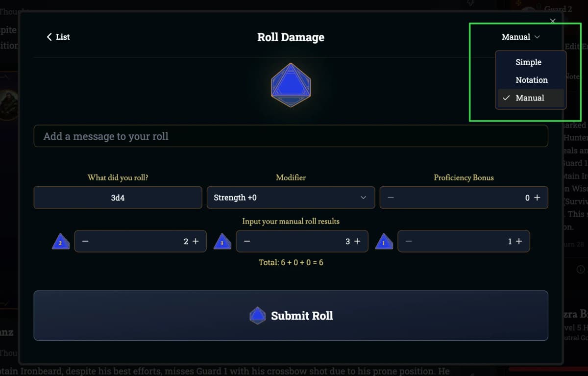588x376 pixels.
Task: Select Simple roll mode option
Action: tap(528, 62)
